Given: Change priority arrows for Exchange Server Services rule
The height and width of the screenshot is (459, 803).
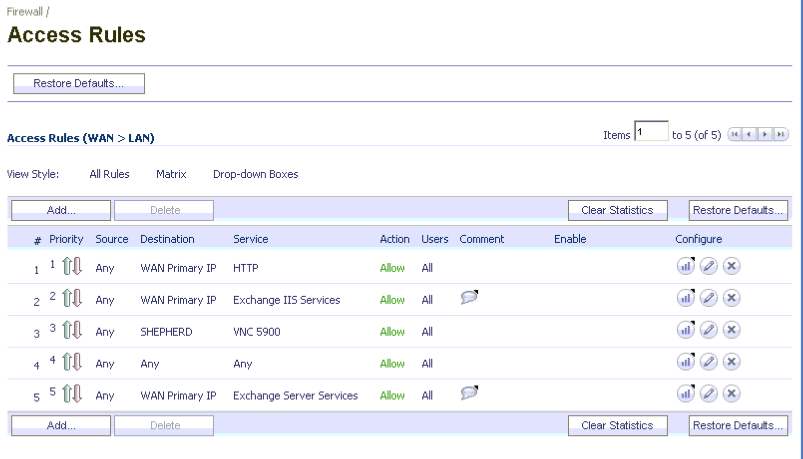Looking at the screenshot, I should click(72, 393).
